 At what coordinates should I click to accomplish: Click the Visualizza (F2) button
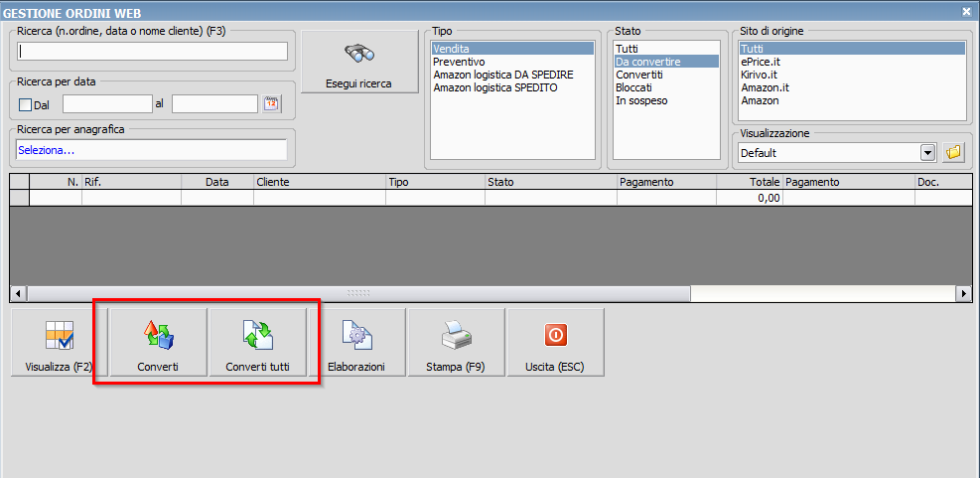click(x=59, y=342)
